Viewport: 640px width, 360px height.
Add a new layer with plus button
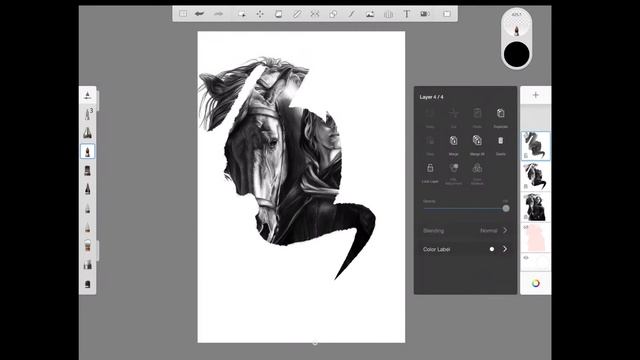(536, 95)
